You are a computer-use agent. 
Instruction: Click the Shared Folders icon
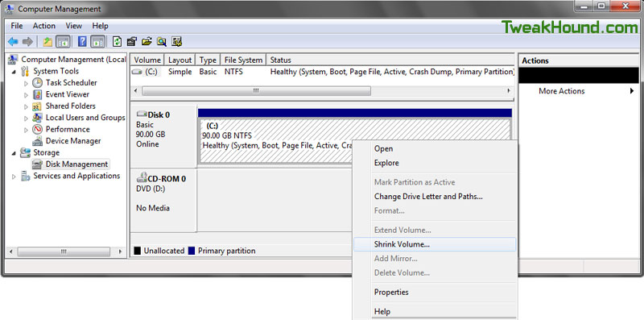coord(37,106)
